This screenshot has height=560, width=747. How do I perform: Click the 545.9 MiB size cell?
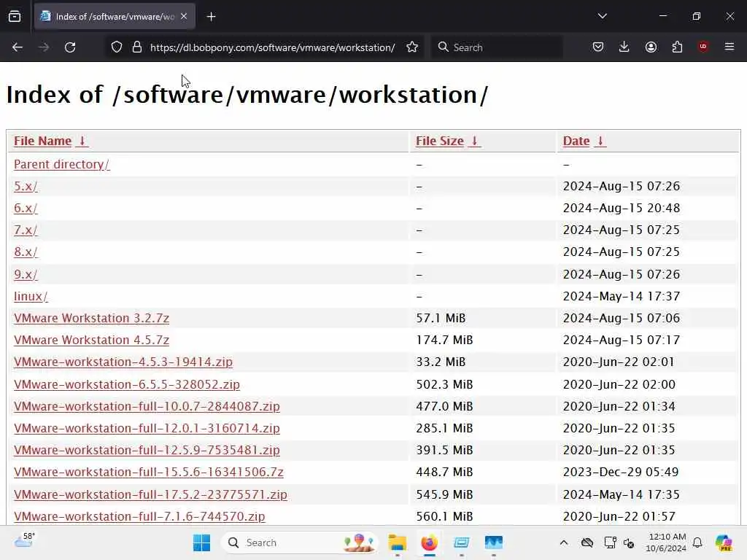444,494
